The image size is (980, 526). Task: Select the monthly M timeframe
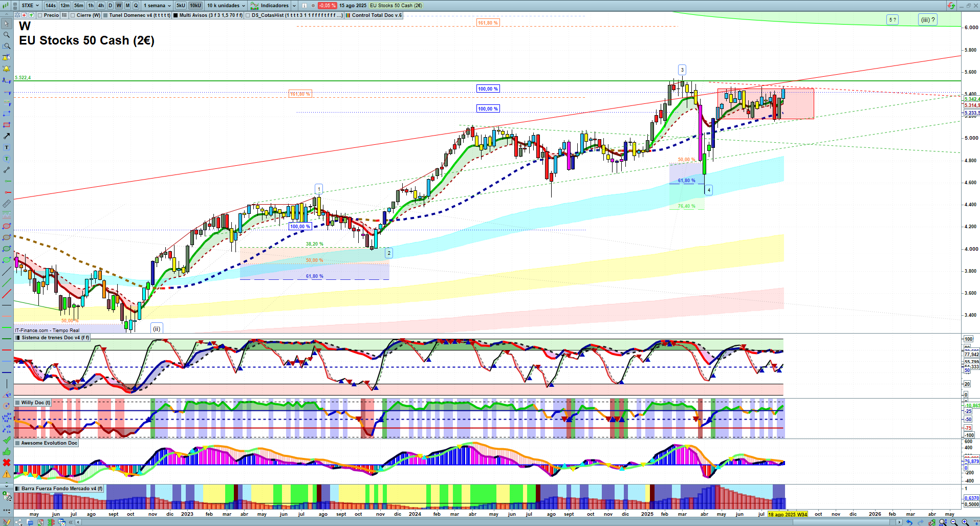pyautogui.click(x=127, y=6)
